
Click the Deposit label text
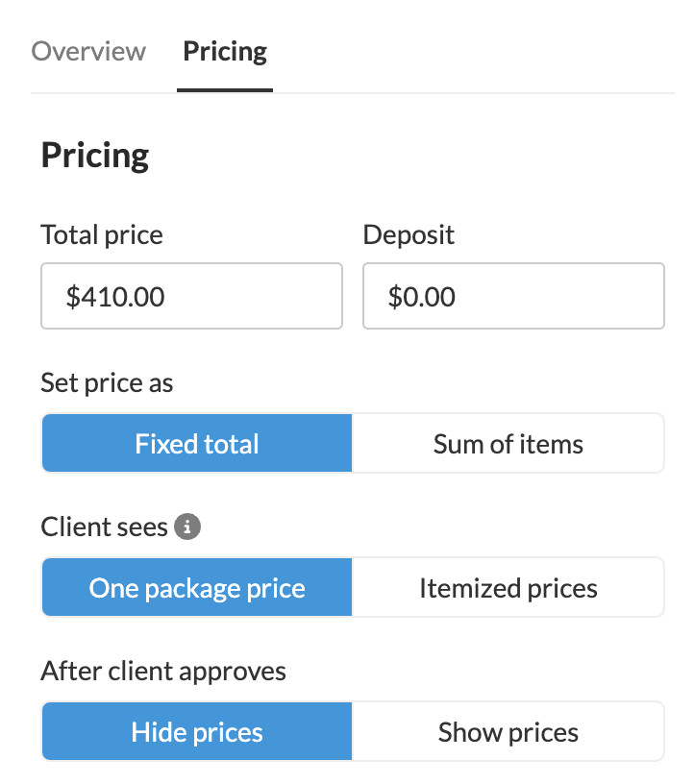pyautogui.click(x=409, y=235)
